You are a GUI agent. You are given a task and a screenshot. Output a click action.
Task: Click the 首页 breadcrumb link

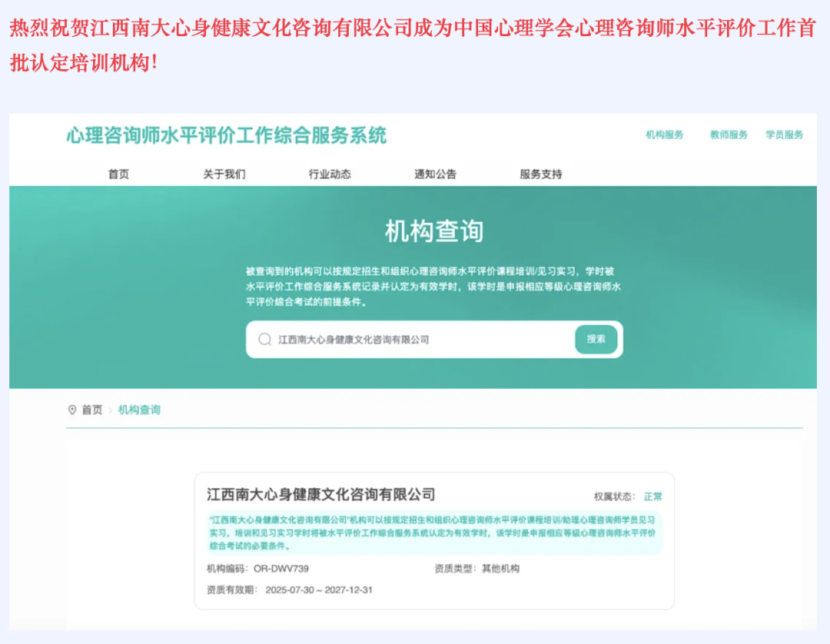coord(92,410)
